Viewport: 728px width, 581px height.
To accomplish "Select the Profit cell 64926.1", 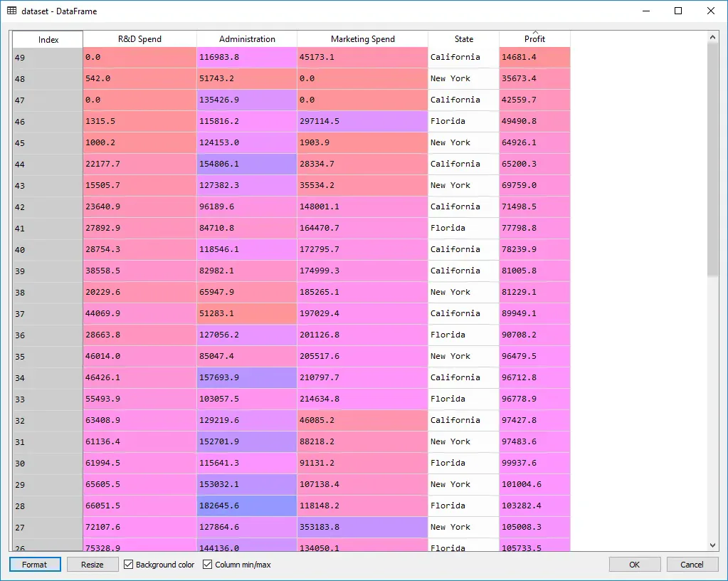I will click(534, 142).
